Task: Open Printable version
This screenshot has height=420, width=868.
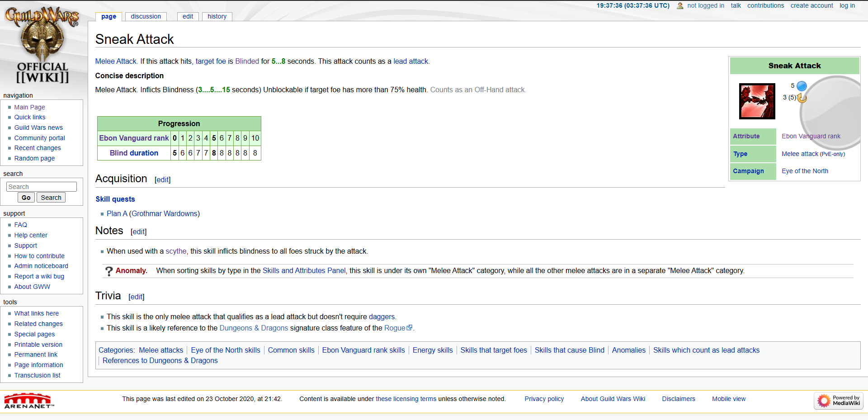Action: tap(38, 344)
